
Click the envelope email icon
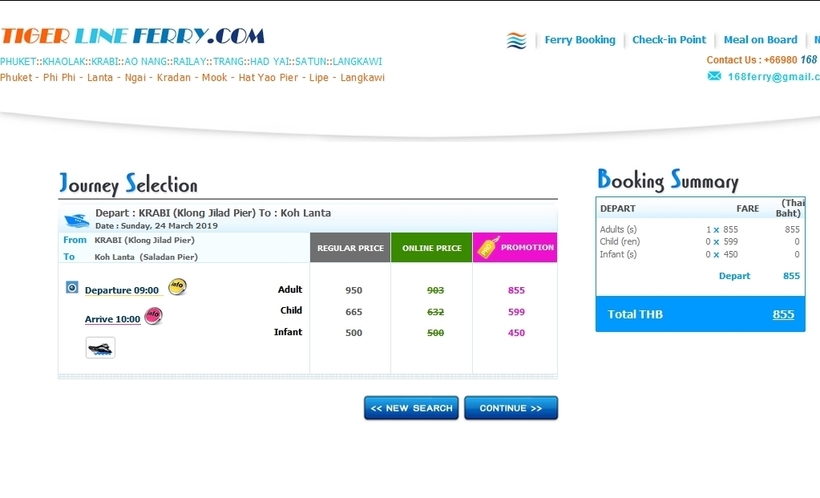coord(714,76)
